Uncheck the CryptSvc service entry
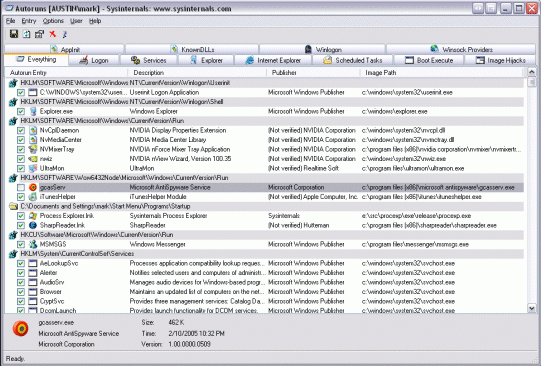This screenshot has height=366, width=541. pyautogui.click(x=21, y=301)
